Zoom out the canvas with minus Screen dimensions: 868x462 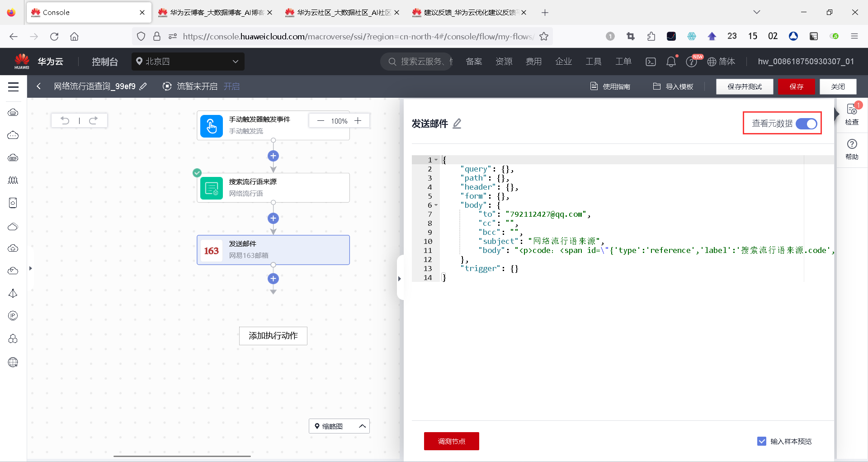[x=321, y=121]
